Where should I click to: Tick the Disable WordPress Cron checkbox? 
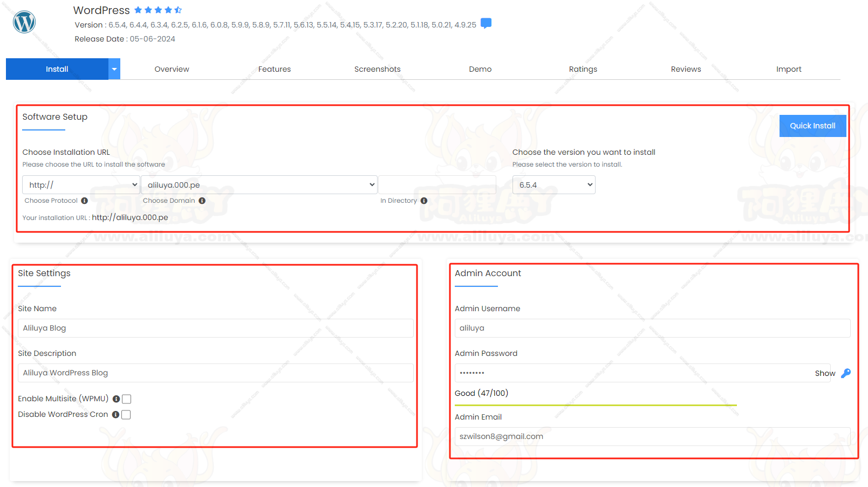pyautogui.click(x=126, y=415)
